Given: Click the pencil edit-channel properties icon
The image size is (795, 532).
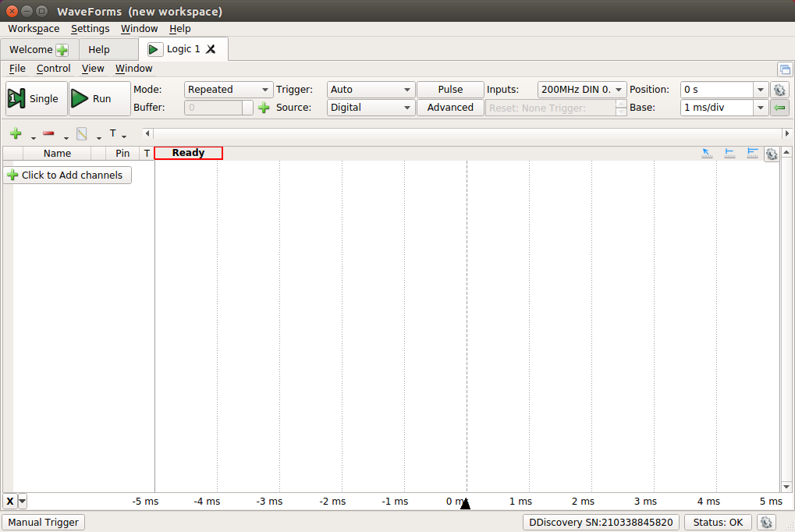Looking at the screenshot, I should click(82, 134).
